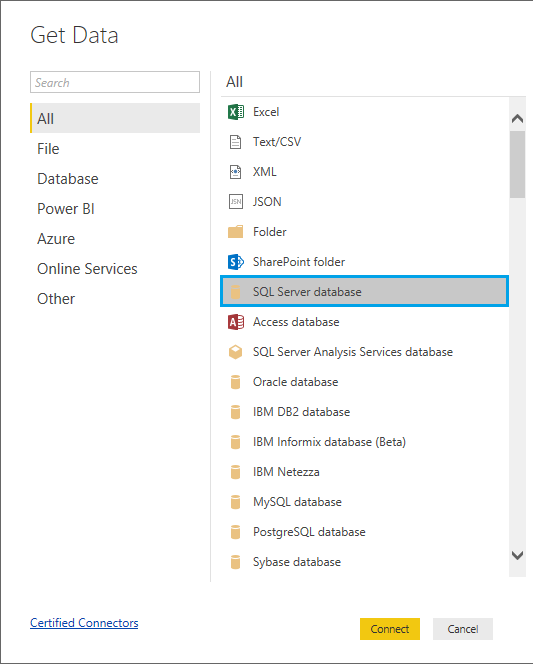Click the PostgreSQL database cylinder icon
533x665 pixels.
pyautogui.click(x=235, y=532)
